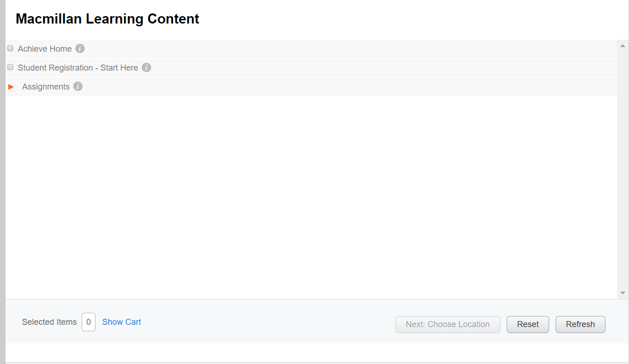The image size is (629, 364).
Task: Click the Macmillan Learning Content heading
Action: tap(107, 18)
